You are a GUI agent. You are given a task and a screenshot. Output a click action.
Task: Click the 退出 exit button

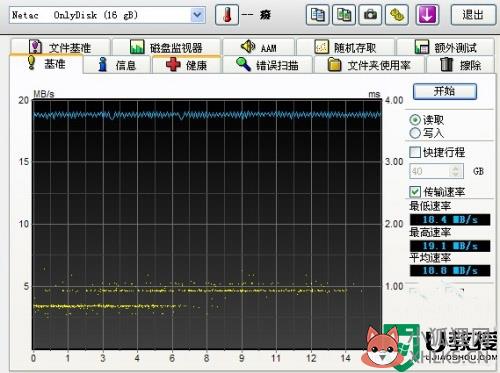pos(473,15)
